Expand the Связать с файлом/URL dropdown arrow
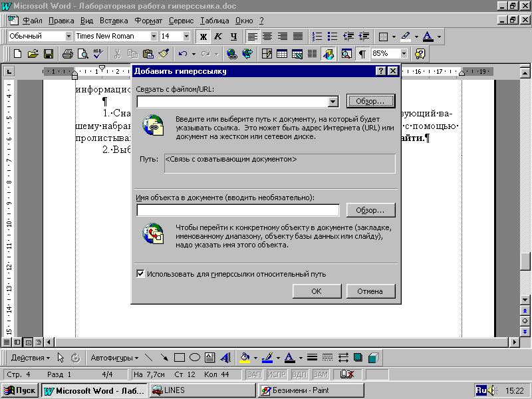Image resolution: width=532 pixels, height=399 pixels. 333,102
